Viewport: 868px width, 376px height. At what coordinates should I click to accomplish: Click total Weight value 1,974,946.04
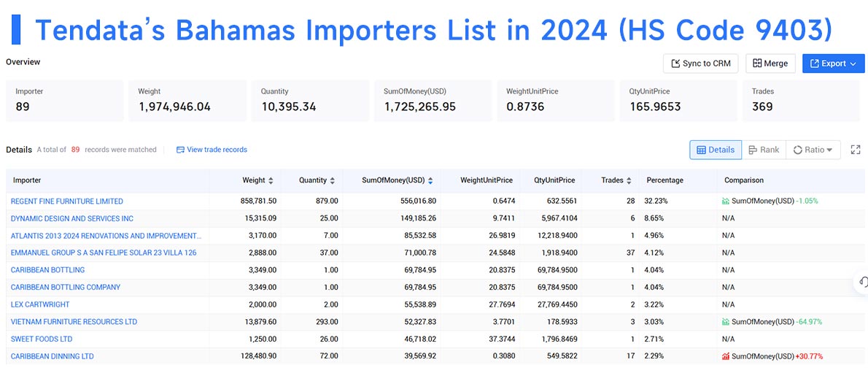pyautogui.click(x=174, y=107)
